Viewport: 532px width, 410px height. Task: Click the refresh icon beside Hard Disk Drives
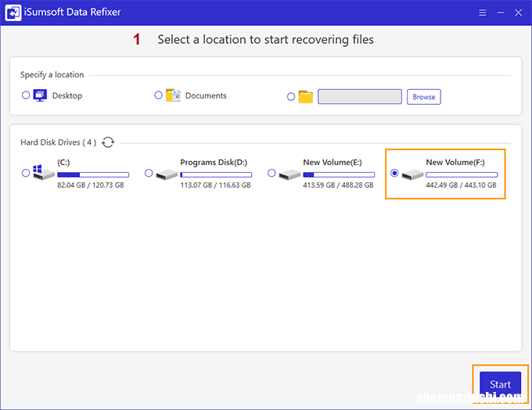[x=108, y=142]
